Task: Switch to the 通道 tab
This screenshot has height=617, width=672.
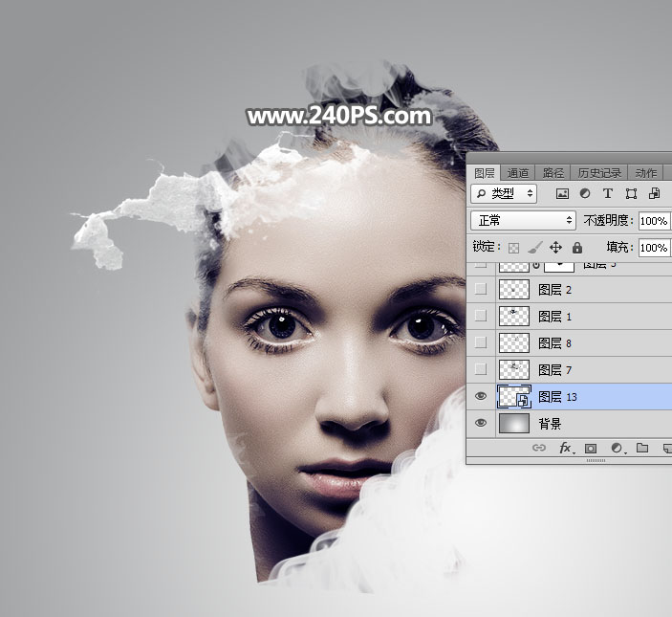Action: tap(518, 173)
